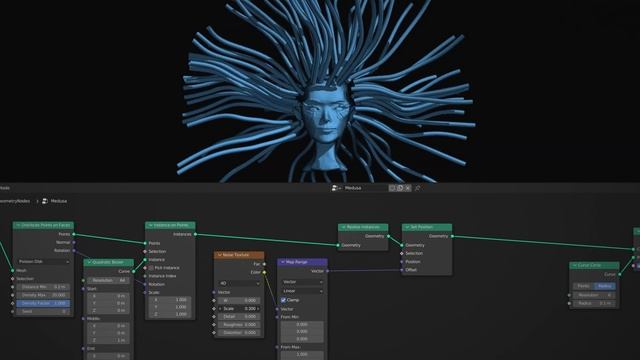This screenshot has height=360, width=640.
Task: Click the Middle Z field in Quadratic Bezier
Action: coord(109,340)
